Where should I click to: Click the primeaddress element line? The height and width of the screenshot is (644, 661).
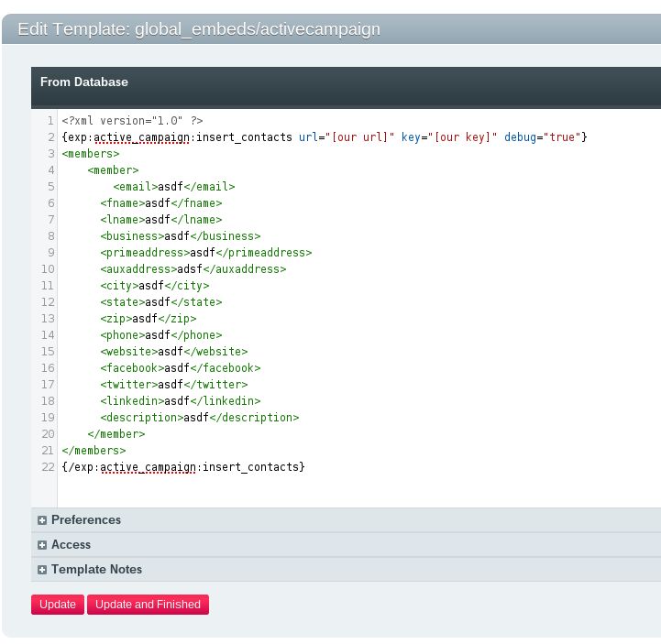(x=206, y=253)
